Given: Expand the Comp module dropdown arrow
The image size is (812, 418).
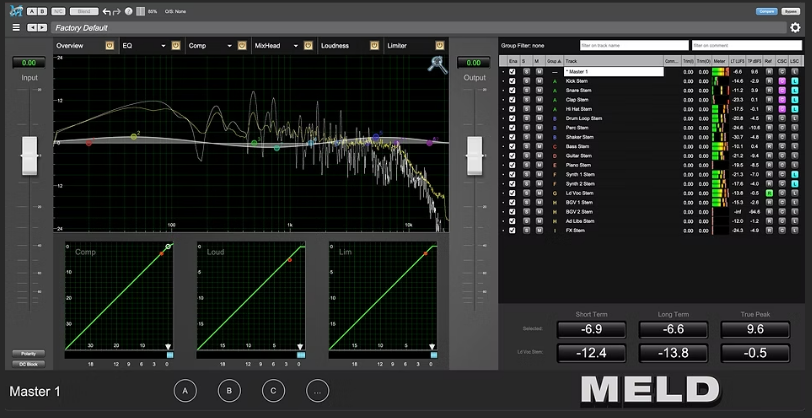Looking at the screenshot, I should coord(229,46).
